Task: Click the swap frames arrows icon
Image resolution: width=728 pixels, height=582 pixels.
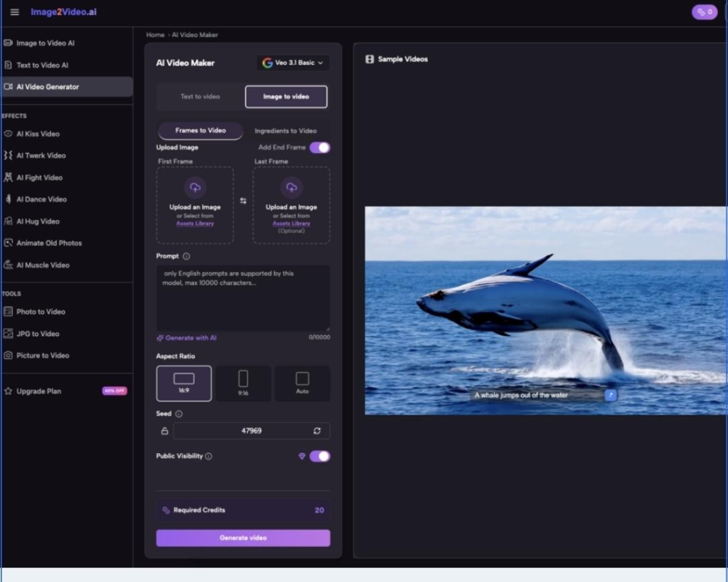Action: (x=243, y=201)
